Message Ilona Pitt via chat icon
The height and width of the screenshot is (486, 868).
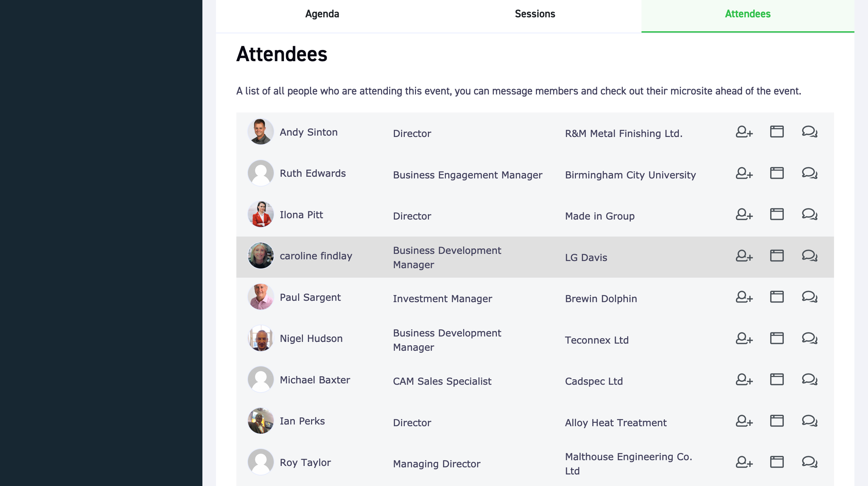click(x=810, y=214)
